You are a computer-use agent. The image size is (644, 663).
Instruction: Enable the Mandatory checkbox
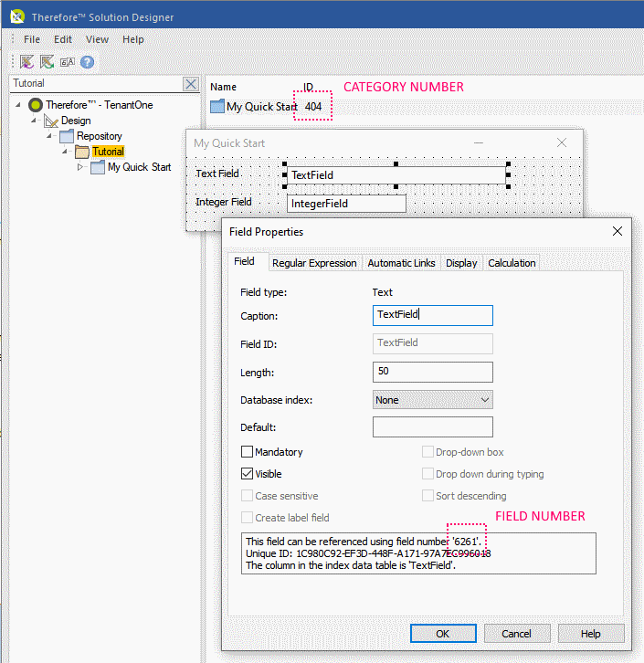tap(247, 451)
